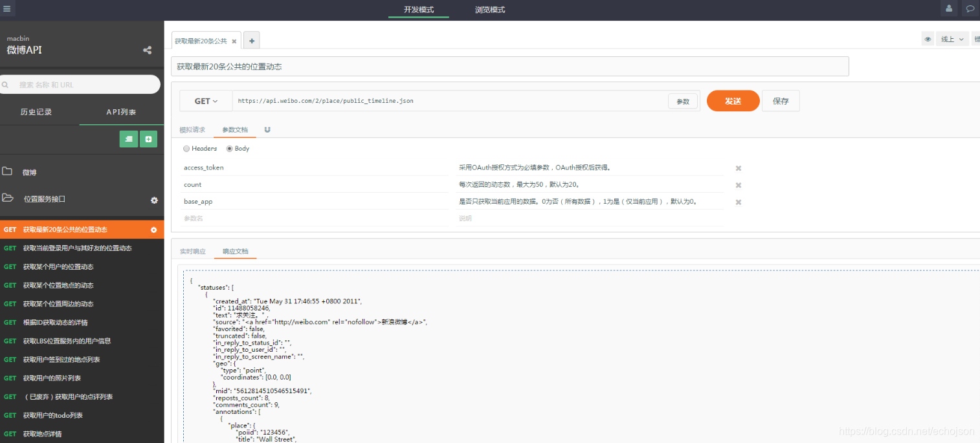Select the Headers radio button
The width and height of the screenshot is (980, 443).
187,149
